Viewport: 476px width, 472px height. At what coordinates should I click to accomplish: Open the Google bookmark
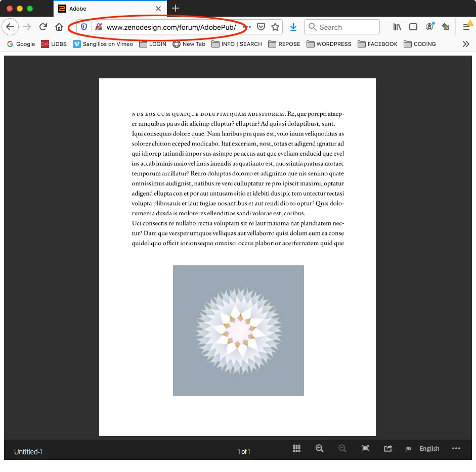coord(21,44)
